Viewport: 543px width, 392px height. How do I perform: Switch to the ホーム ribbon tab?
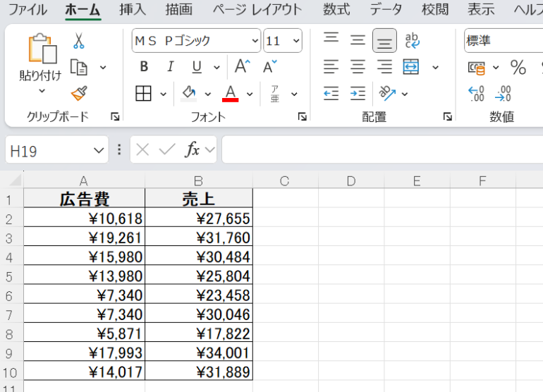point(83,10)
